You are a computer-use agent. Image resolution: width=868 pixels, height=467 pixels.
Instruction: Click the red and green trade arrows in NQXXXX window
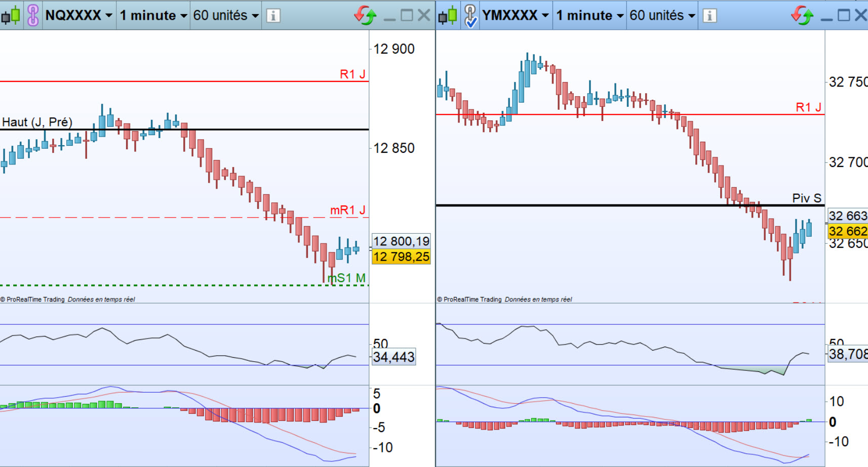tap(365, 16)
